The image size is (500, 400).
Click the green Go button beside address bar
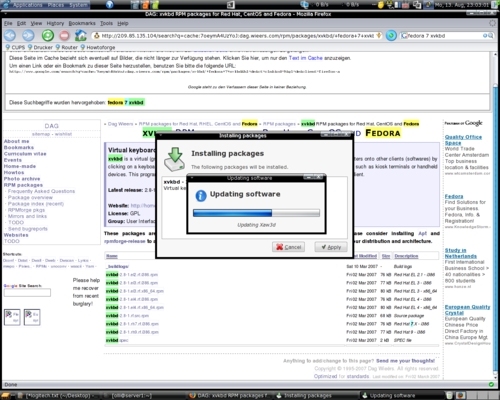pos(391,36)
